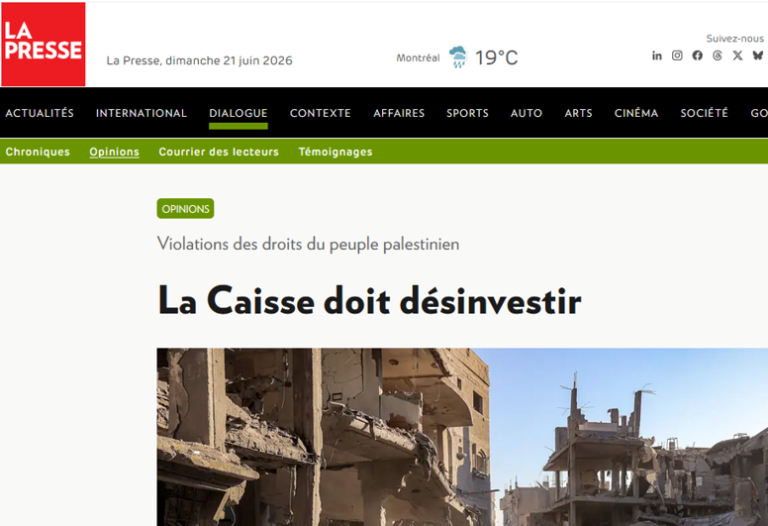Click headline 'La Caisse doit désinvestir'
768x526 pixels.
369,300
